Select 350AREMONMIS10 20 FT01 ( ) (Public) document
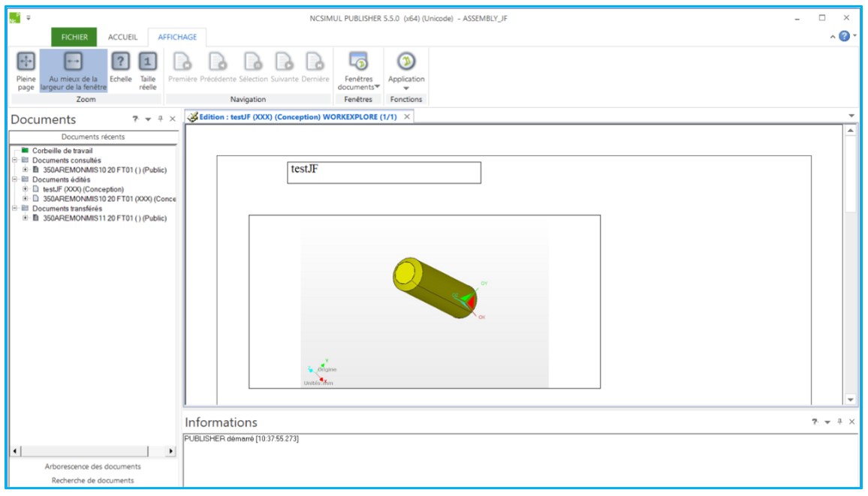868x496 pixels. (x=104, y=170)
